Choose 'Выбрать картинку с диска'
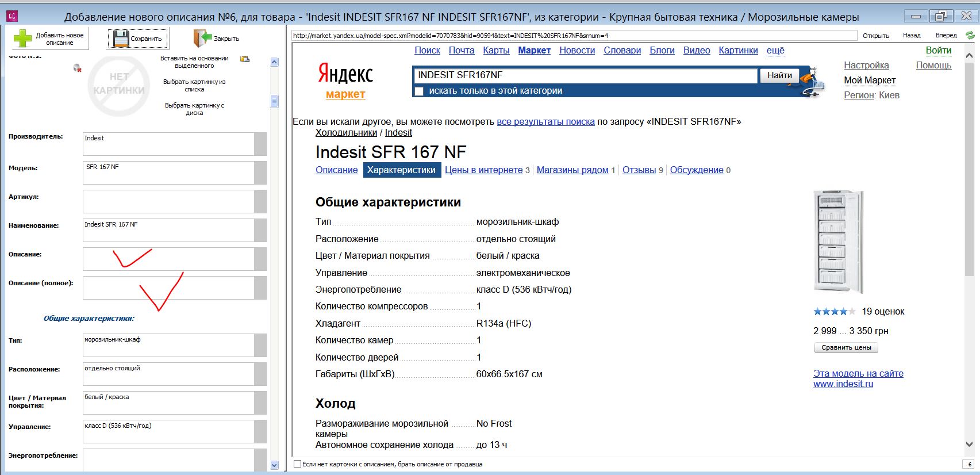This screenshot has width=980, height=475. click(x=194, y=109)
